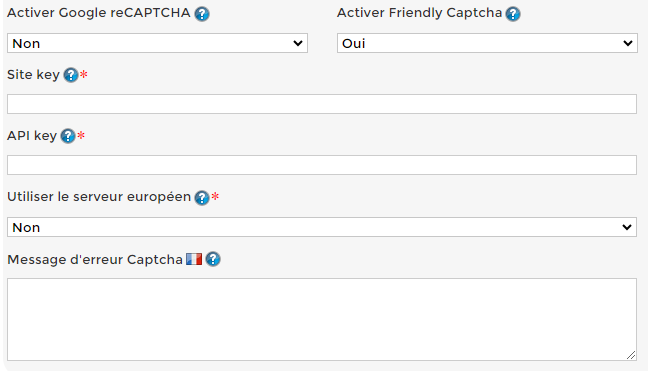Click the textarea resize handle corner
The width and height of the screenshot is (648, 371).
point(631,355)
